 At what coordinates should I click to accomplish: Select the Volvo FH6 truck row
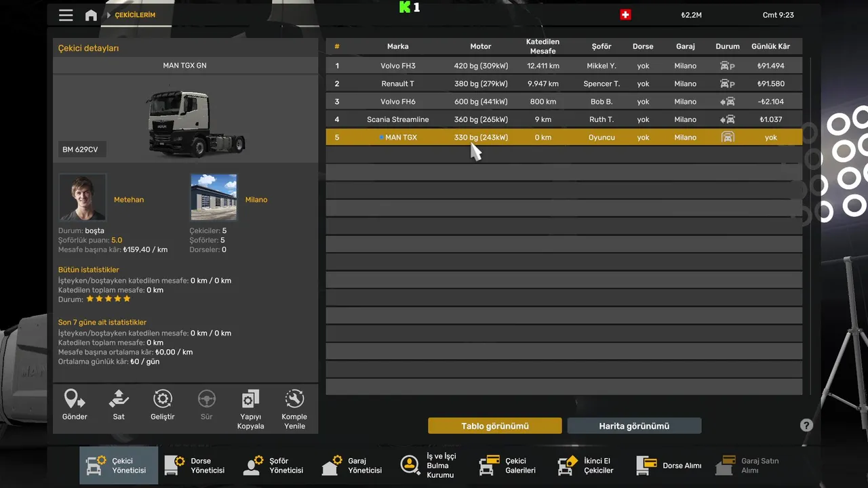(564, 102)
